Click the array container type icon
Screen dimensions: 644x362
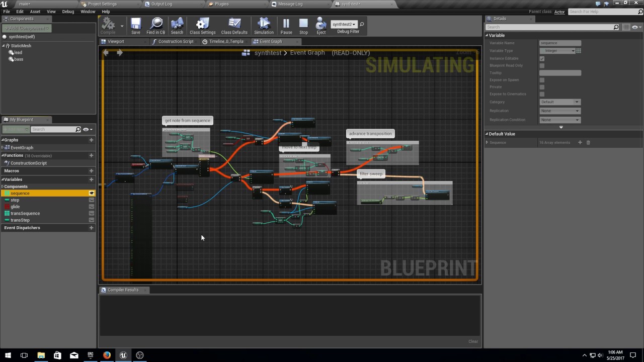[x=579, y=51]
